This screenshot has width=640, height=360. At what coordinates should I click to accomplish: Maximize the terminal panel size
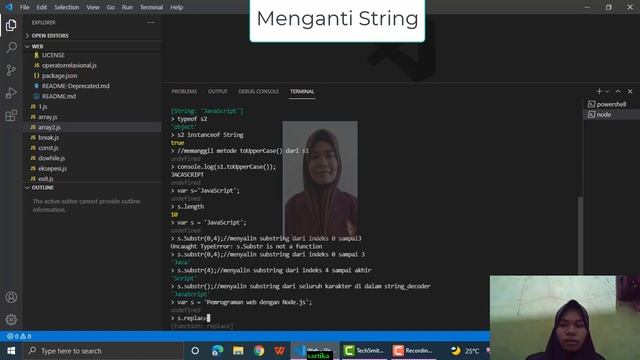point(618,91)
